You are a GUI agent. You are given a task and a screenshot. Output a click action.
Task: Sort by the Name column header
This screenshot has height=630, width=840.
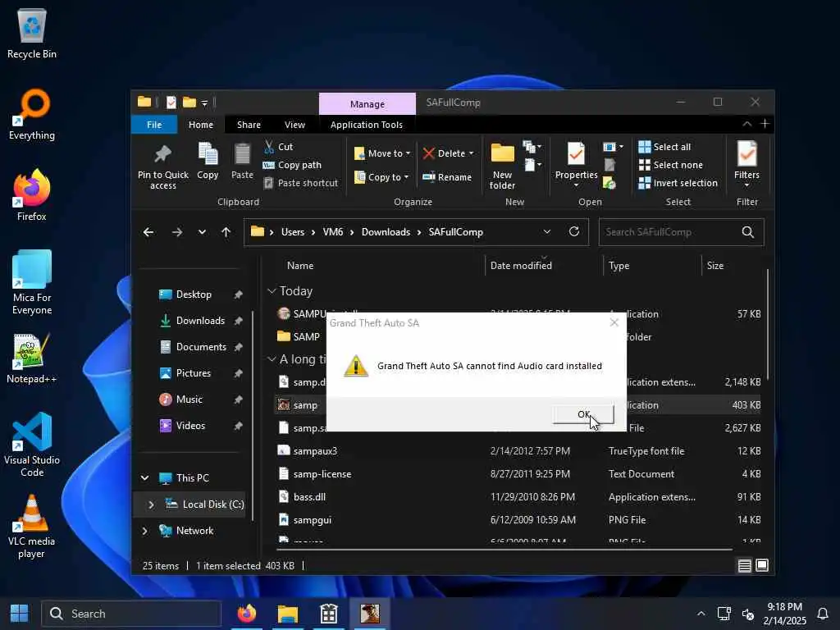coord(300,266)
